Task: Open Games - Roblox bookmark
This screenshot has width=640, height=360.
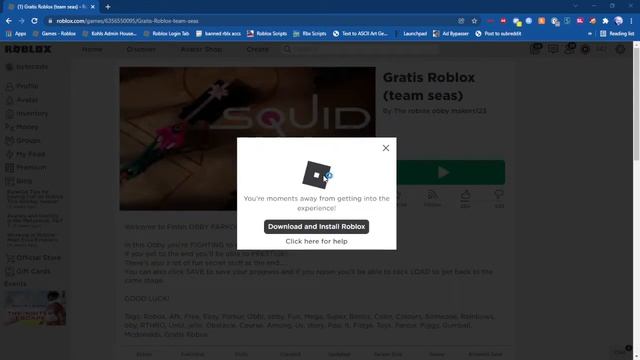Action: point(54,33)
